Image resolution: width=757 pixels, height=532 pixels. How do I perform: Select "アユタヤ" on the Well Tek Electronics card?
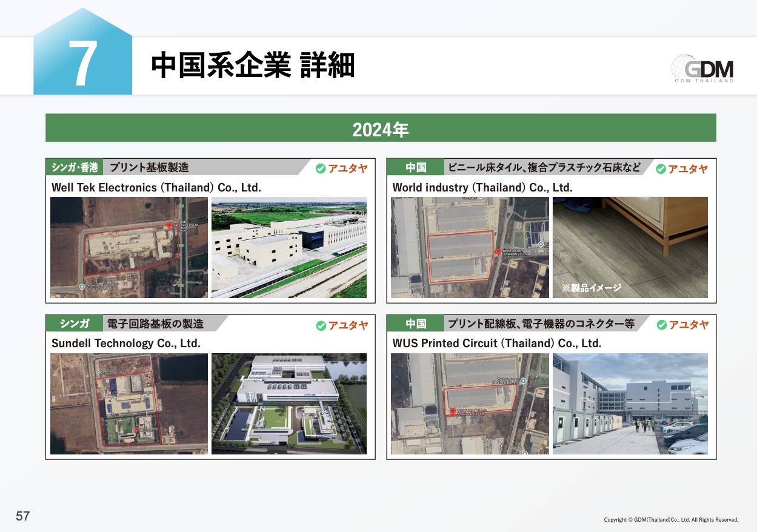348,168
